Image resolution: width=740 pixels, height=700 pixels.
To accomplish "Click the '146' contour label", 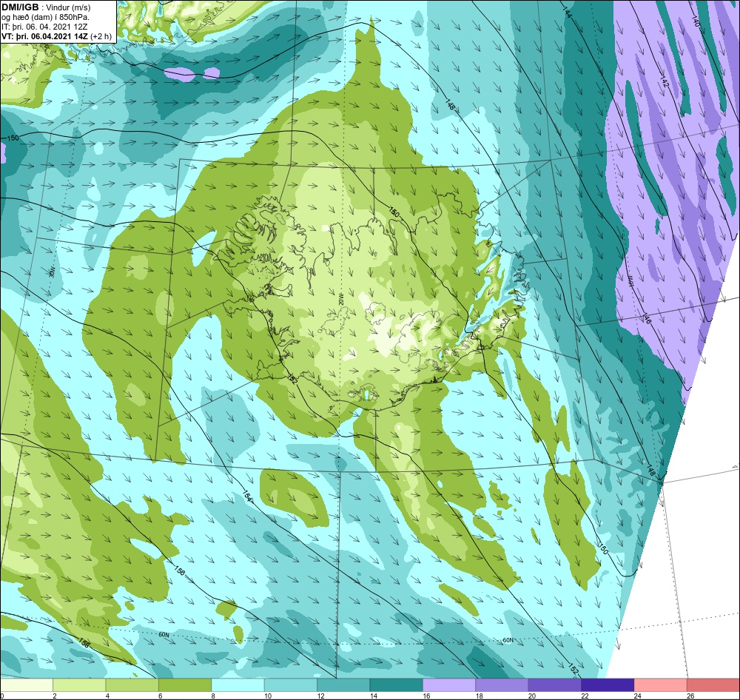I will pos(646,318).
